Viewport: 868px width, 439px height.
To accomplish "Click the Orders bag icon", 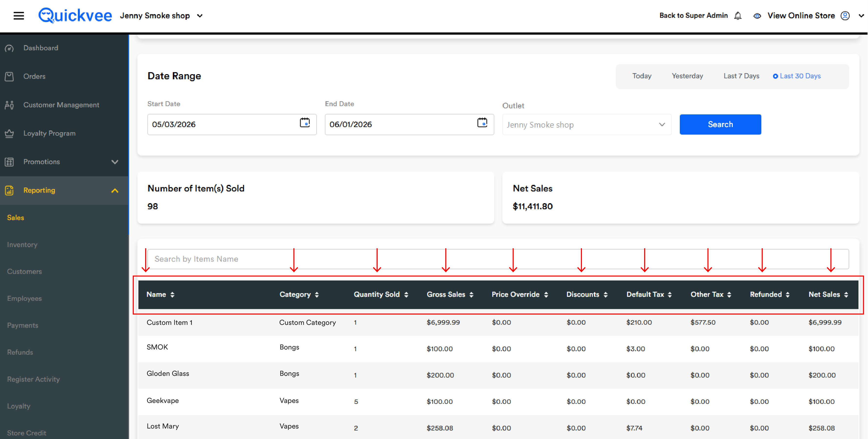I will click(x=10, y=76).
